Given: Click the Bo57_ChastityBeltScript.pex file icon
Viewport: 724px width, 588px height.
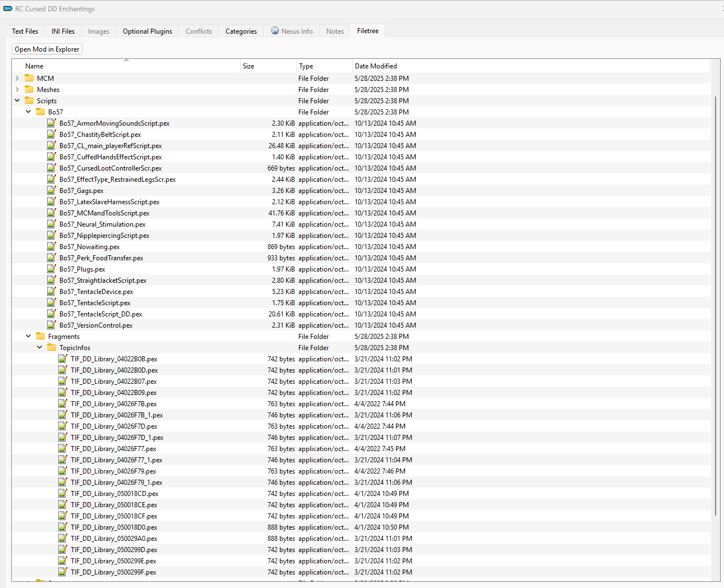Looking at the screenshot, I should (52, 134).
